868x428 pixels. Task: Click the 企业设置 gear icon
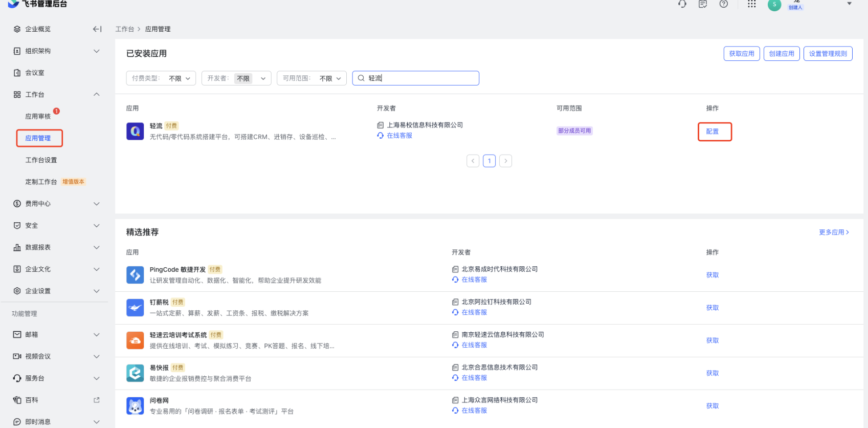pos(17,291)
